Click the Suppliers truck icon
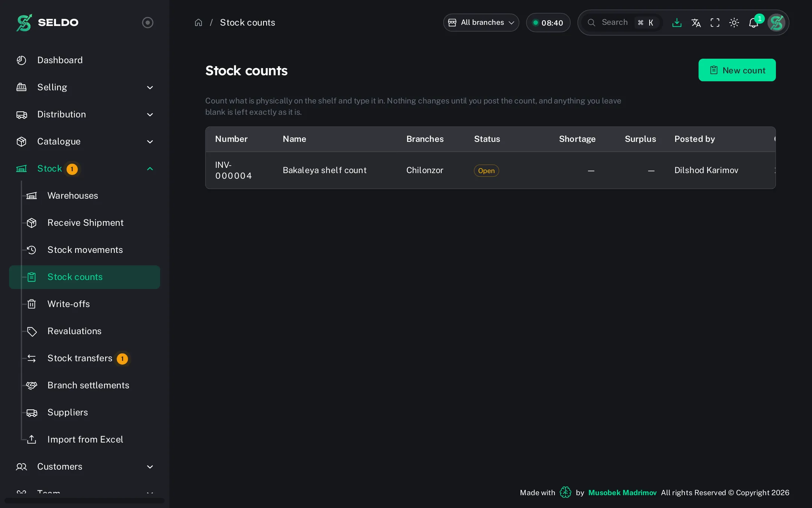812x508 pixels. click(32, 412)
